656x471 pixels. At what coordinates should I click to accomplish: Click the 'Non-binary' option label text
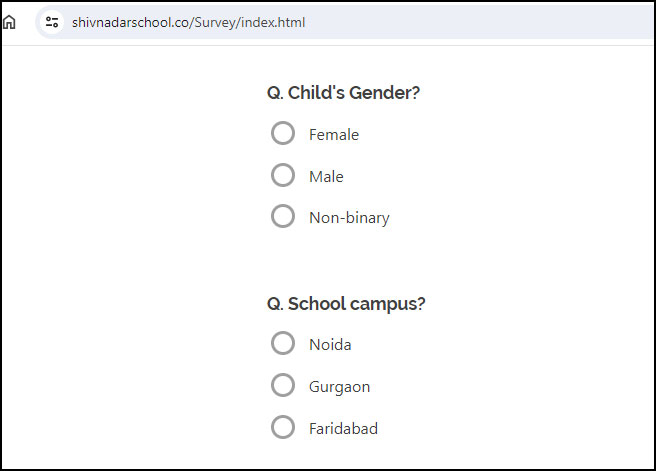click(x=349, y=218)
